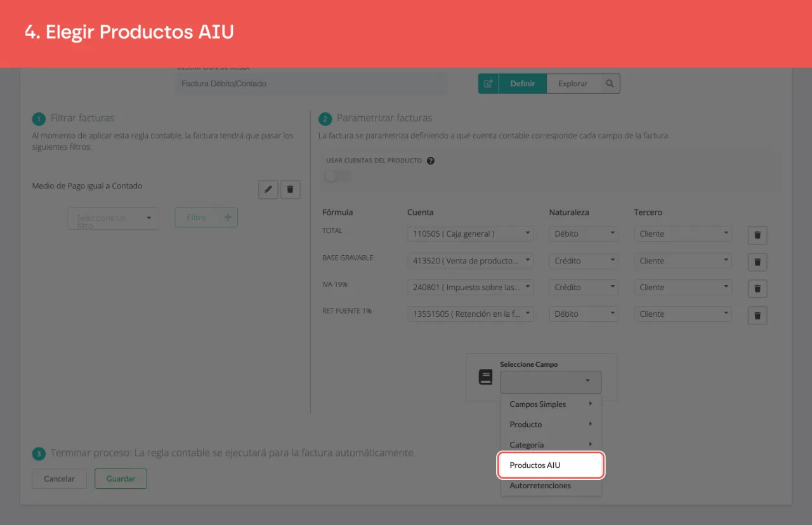
Task: Collapse the Seleccione Campo dropdown
Action: (551, 382)
